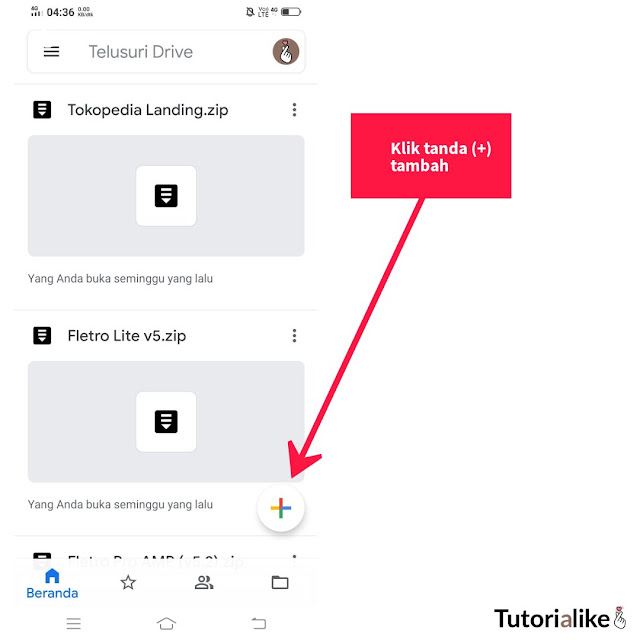Click the colorful plus add button
Image resolution: width=640 pixels, height=640 pixels.
tap(281, 508)
